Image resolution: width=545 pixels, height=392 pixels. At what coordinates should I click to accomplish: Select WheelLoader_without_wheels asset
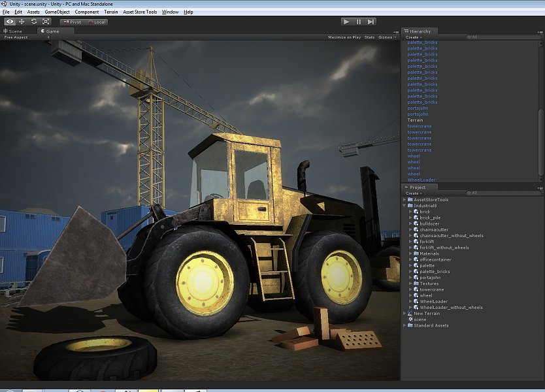click(x=451, y=308)
